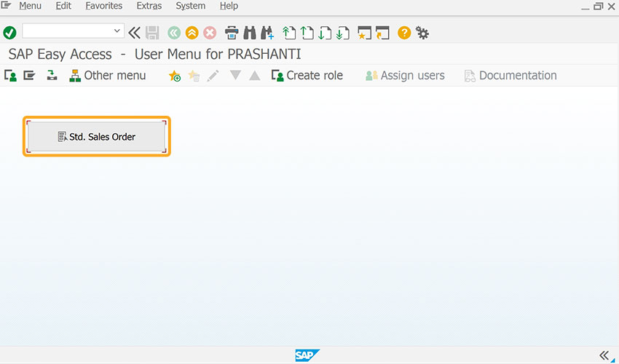Viewport: 619px width, 364px height.
Task: Go to Next Page icon
Action: point(325,33)
